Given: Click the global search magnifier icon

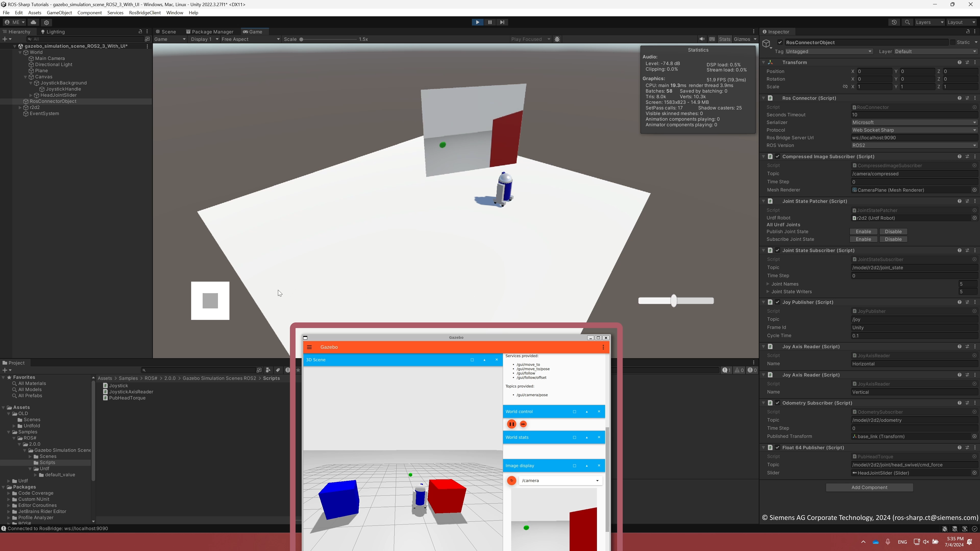Looking at the screenshot, I should pos(907,22).
